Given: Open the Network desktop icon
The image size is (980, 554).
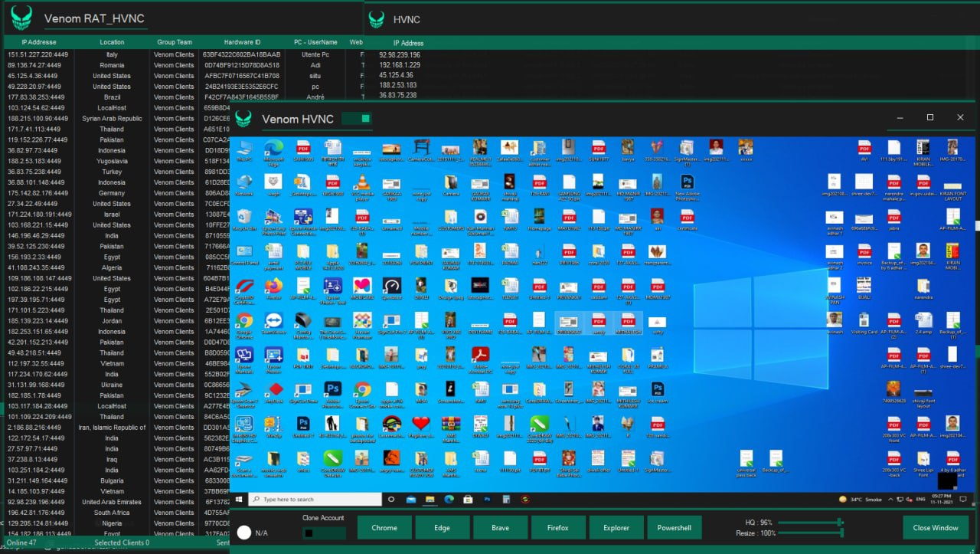Looking at the screenshot, I should 244,185.
